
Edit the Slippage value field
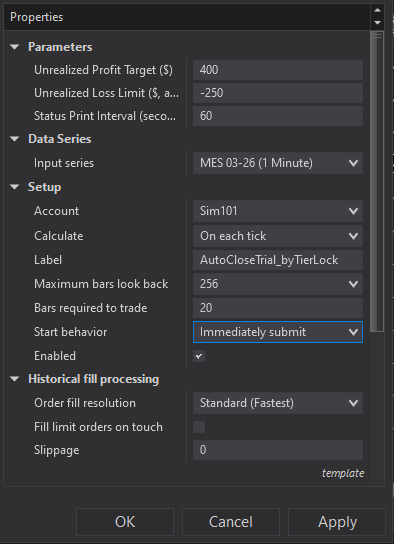[x=278, y=450]
